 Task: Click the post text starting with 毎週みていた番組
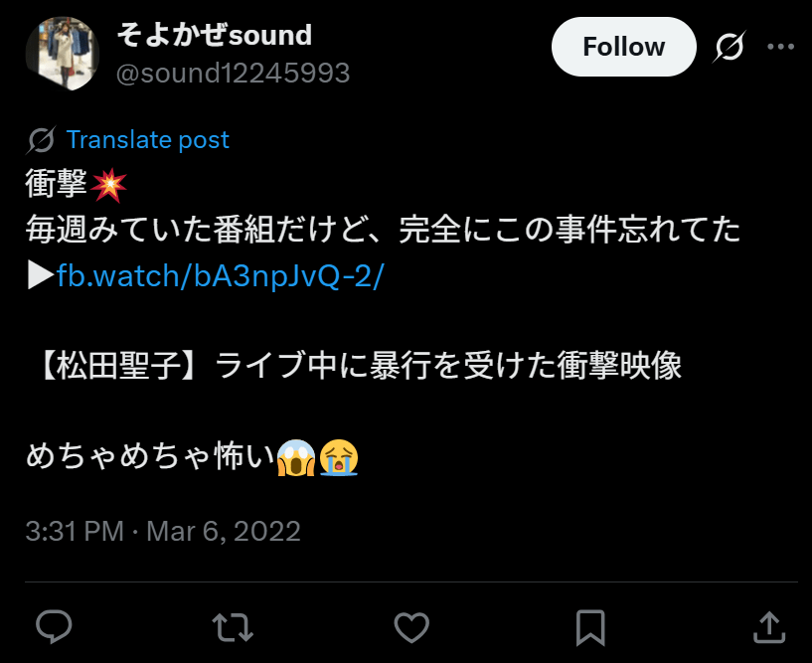pyautogui.click(x=384, y=231)
